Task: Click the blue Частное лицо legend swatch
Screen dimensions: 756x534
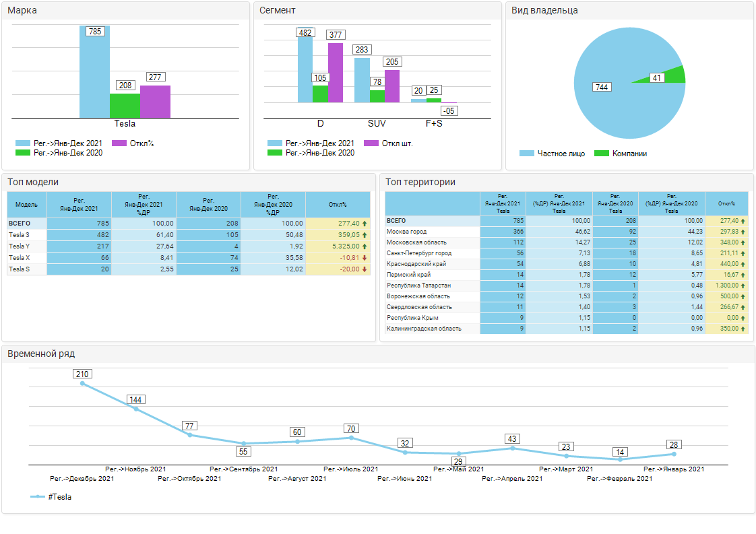Action: [x=527, y=154]
